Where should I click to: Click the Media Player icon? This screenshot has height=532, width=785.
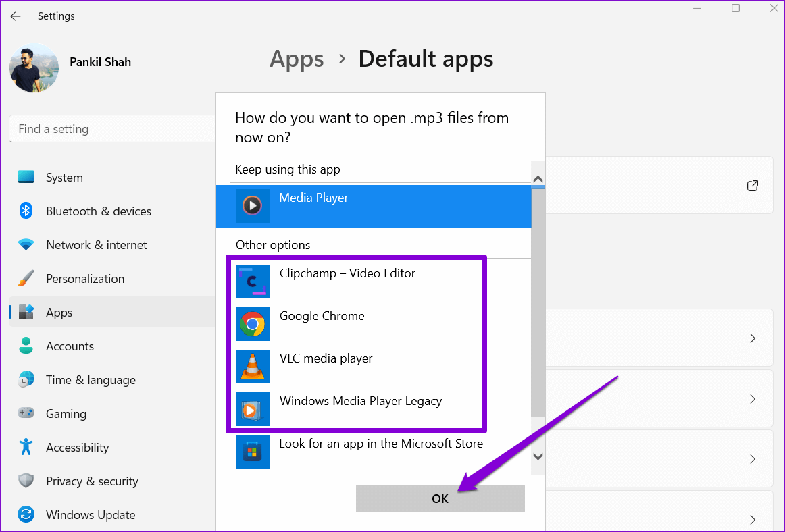[253, 206]
